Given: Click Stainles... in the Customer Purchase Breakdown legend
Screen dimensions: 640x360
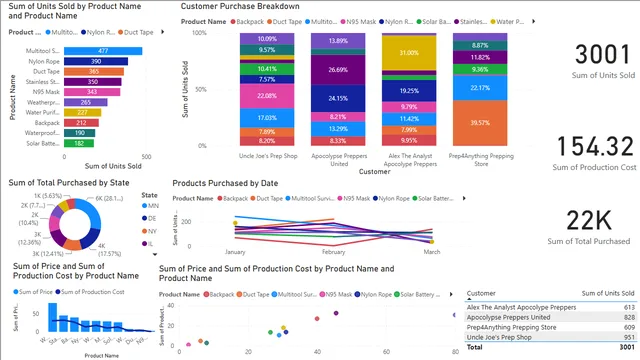Looking at the screenshot, I should (x=470, y=22).
